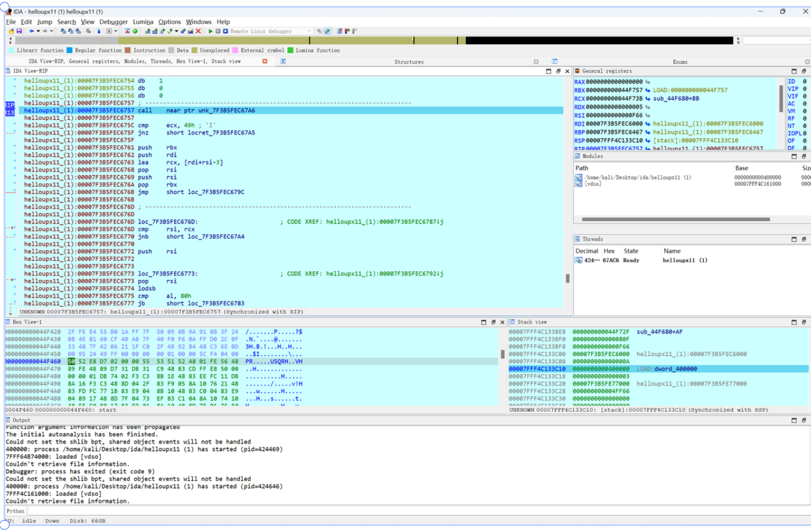This screenshot has height=532, width=811.
Task: Click the Open file toolbar icon
Action: coord(11,31)
